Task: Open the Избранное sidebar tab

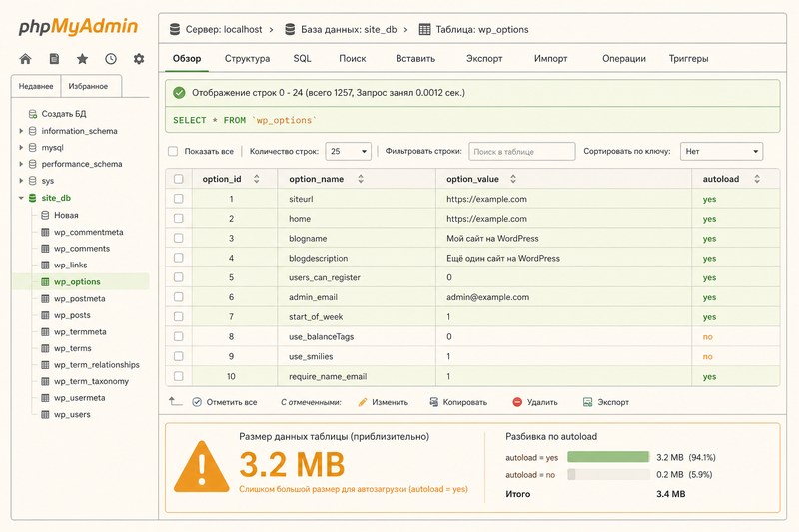Action: [91, 86]
